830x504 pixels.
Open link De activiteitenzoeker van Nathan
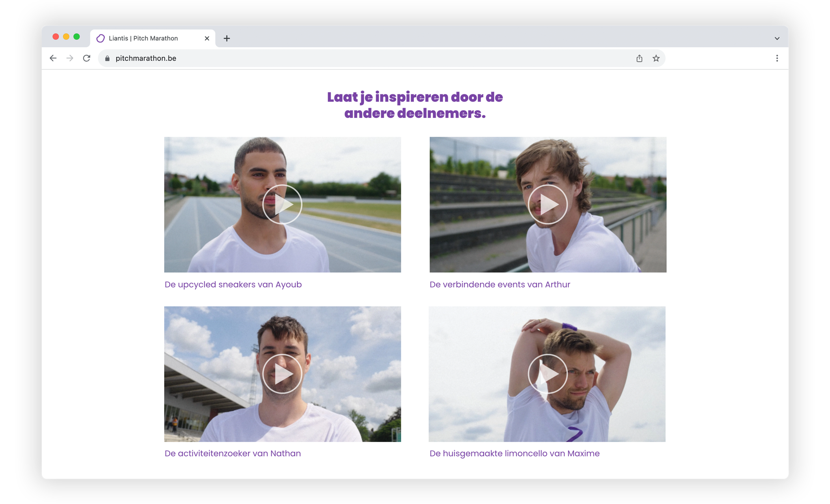point(233,453)
